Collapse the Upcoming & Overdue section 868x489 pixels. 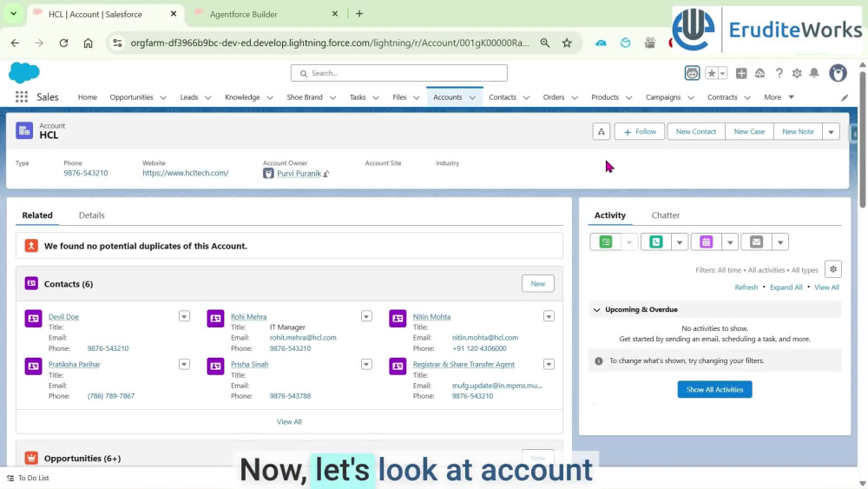click(x=597, y=309)
